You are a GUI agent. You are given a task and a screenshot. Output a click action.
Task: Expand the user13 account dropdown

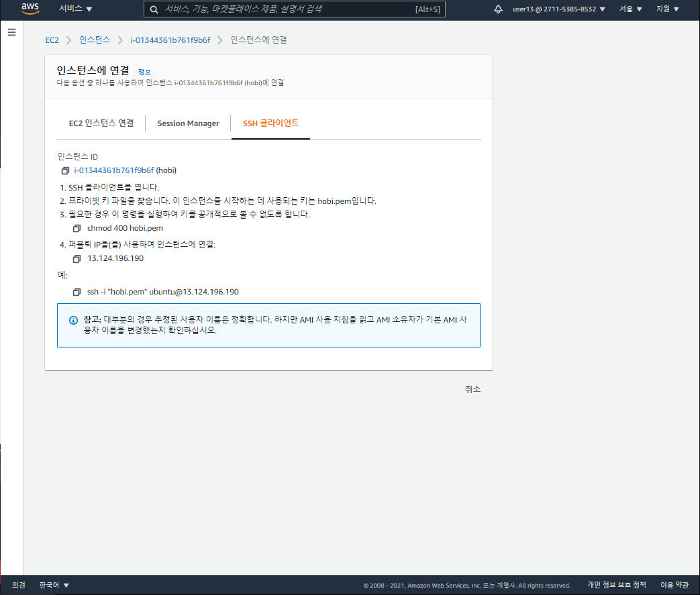pos(559,9)
